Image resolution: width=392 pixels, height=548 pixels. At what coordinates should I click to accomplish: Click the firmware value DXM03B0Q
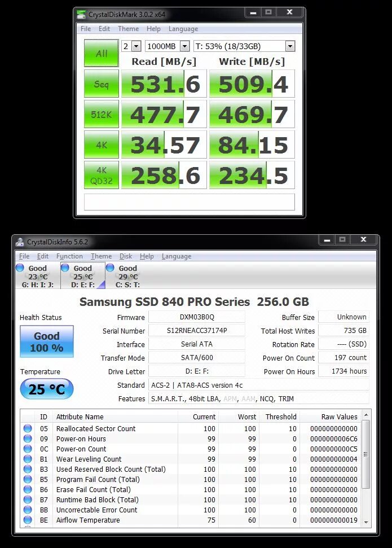click(x=197, y=317)
